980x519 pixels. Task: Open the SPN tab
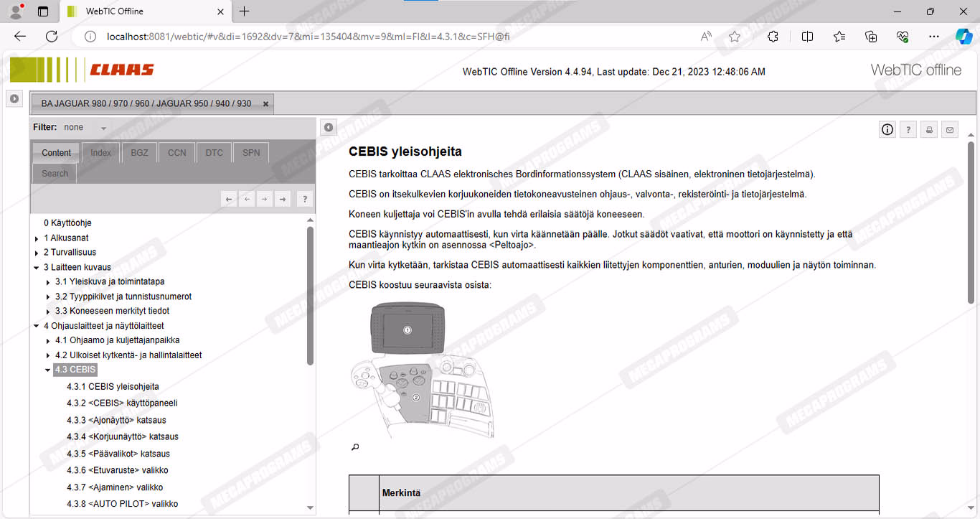pos(251,153)
